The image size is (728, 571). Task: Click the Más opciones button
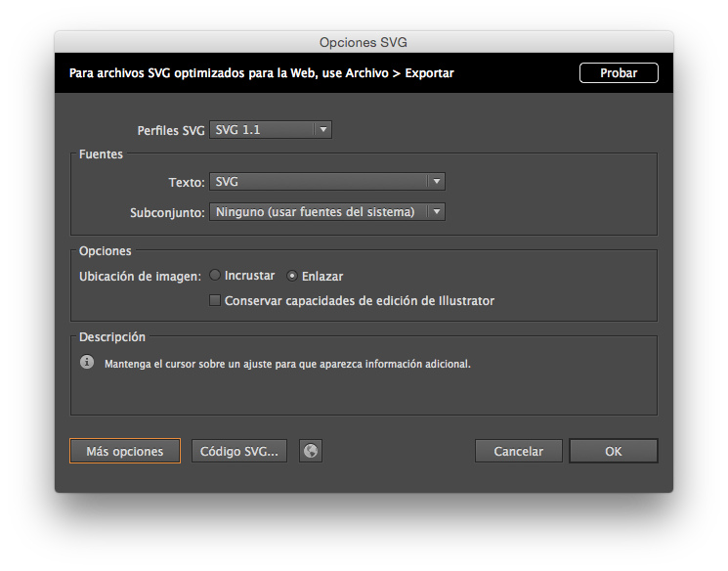pos(125,451)
